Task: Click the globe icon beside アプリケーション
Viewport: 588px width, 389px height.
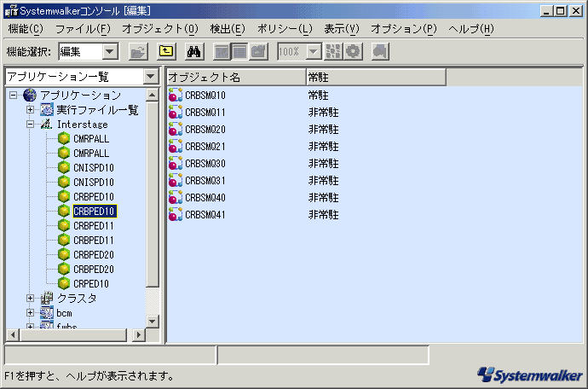Action: tap(30, 95)
